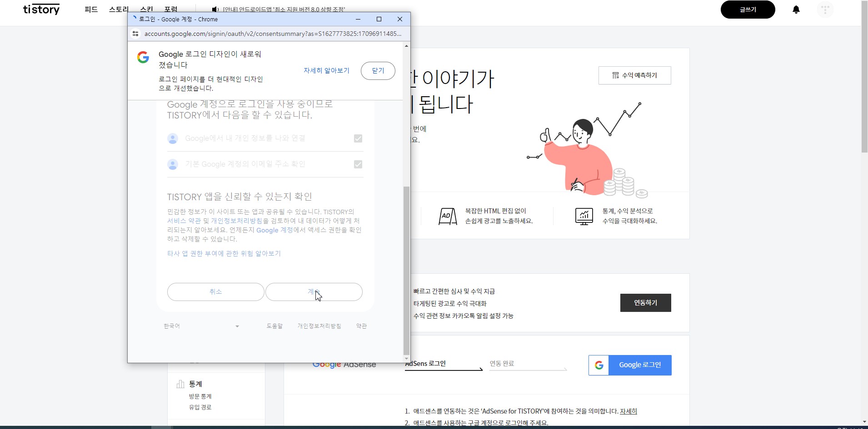Click the TISTORY 앱을 신뢰할 수 있는지 heading

[x=239, y=197]
